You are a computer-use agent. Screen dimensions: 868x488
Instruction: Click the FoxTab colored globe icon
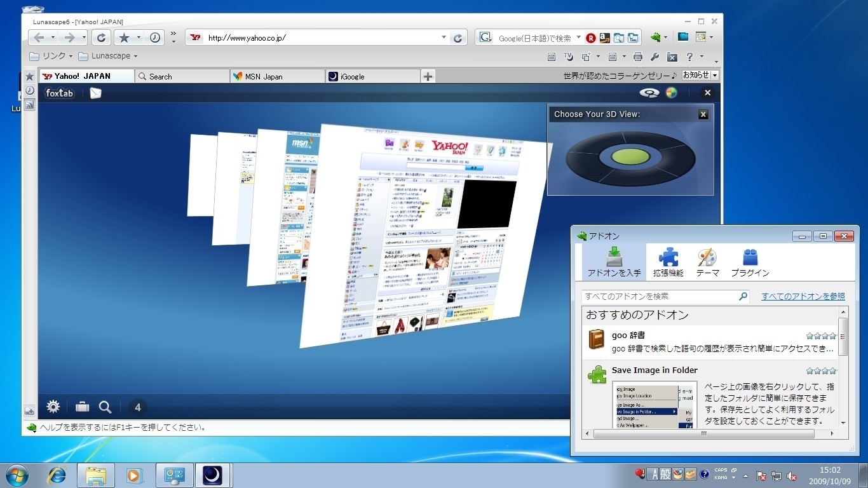click(672, 93)
